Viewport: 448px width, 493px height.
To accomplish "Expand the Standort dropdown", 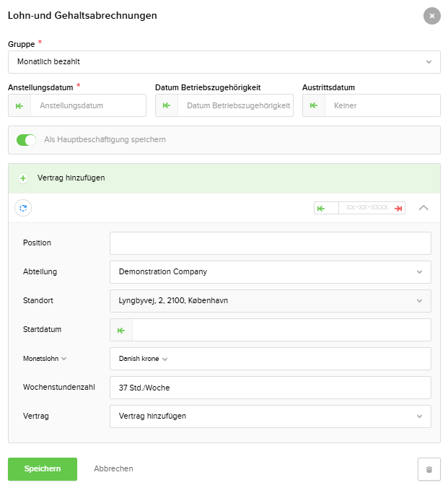I will coord(270,301).
